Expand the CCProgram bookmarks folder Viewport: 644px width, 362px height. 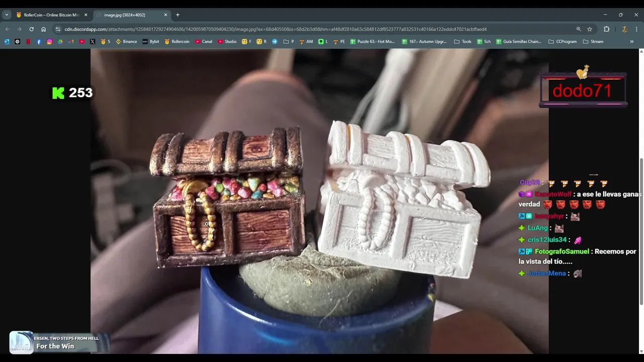[x=562, y=42]
